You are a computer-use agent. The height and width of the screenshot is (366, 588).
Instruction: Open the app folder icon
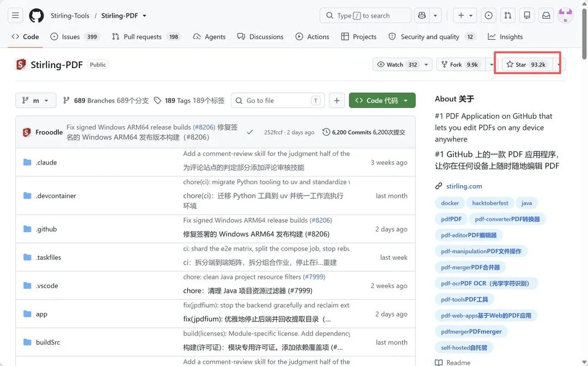tap(27, 314)
